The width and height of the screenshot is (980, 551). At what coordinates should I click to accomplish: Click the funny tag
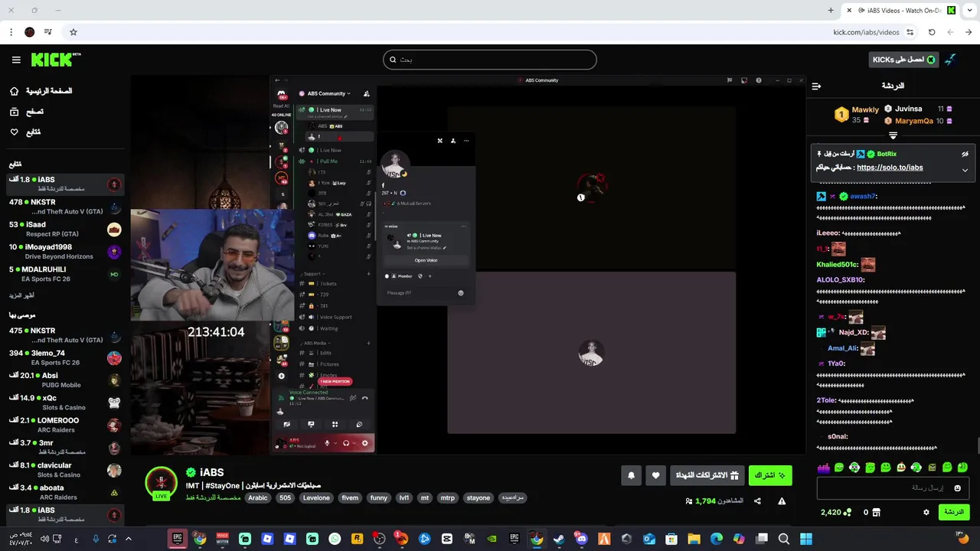pos(379,497)
